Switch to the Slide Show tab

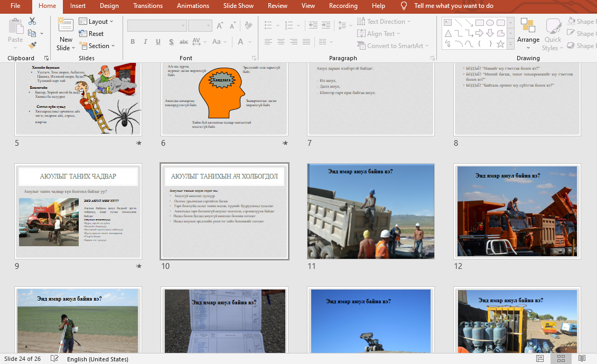238,6
